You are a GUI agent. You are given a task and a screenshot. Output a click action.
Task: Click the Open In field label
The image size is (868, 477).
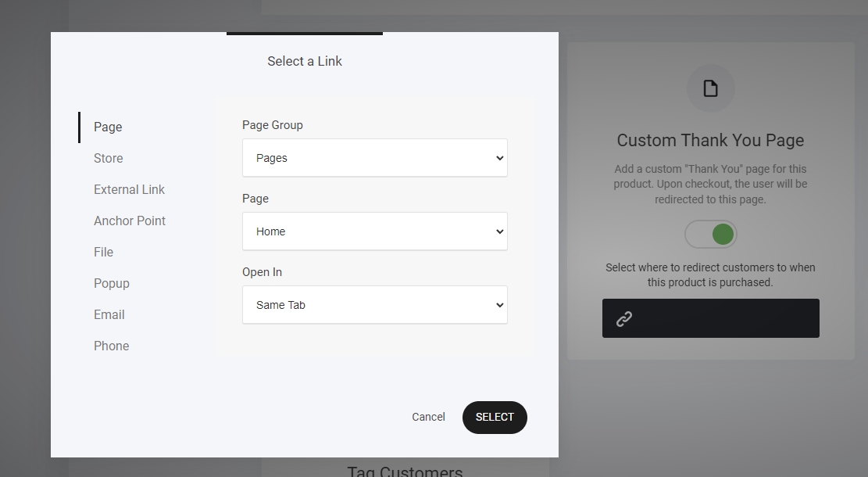(x=262, y=272)
